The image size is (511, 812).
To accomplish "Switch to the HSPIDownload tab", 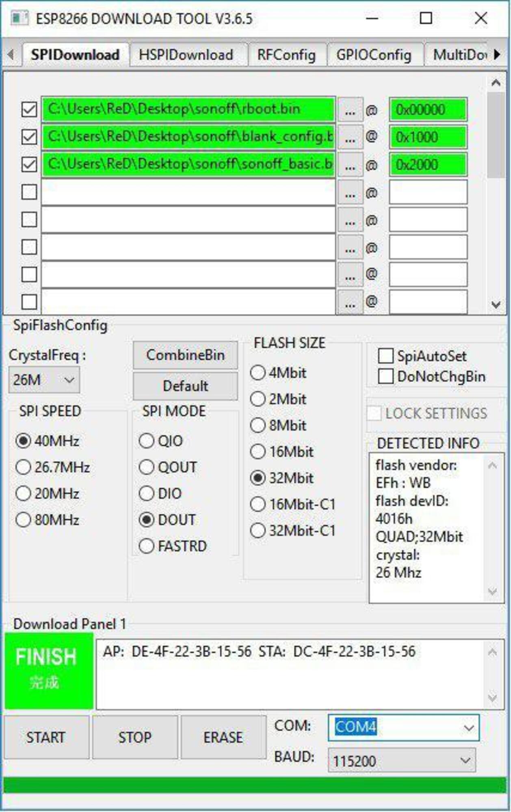I will click(x=186, y=55).
